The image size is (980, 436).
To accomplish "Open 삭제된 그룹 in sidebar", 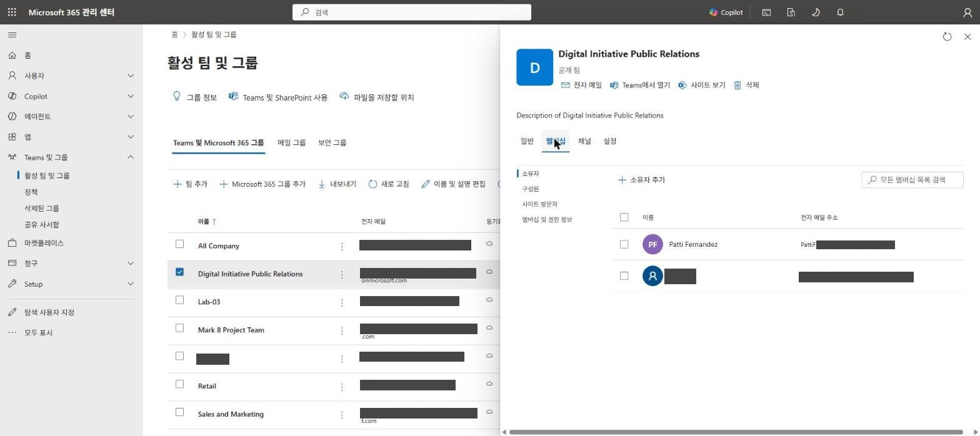I will pos(42,208).
